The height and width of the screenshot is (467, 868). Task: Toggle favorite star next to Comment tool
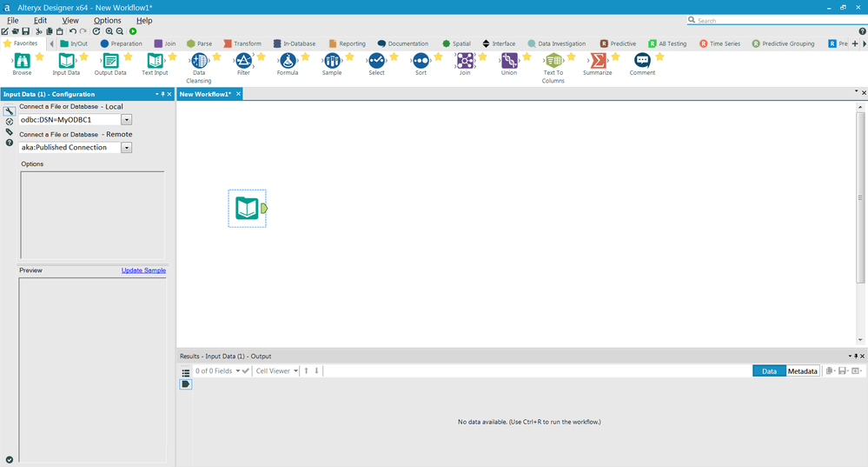point(659,57)
